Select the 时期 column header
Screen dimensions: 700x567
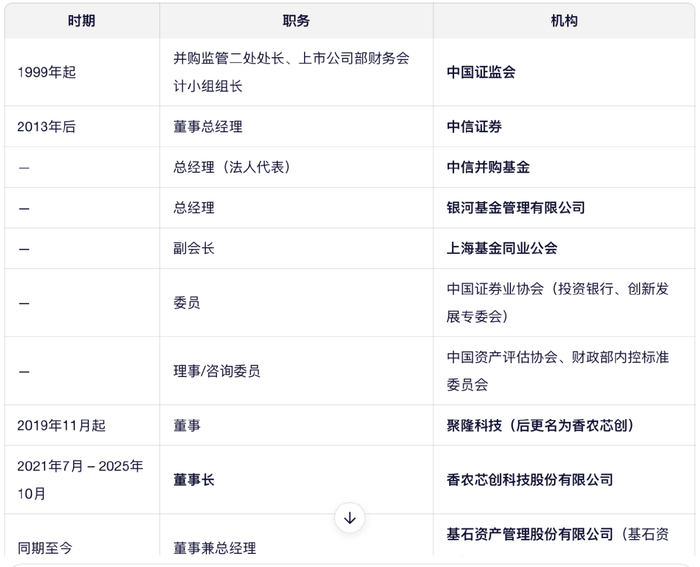coord(82,21)
